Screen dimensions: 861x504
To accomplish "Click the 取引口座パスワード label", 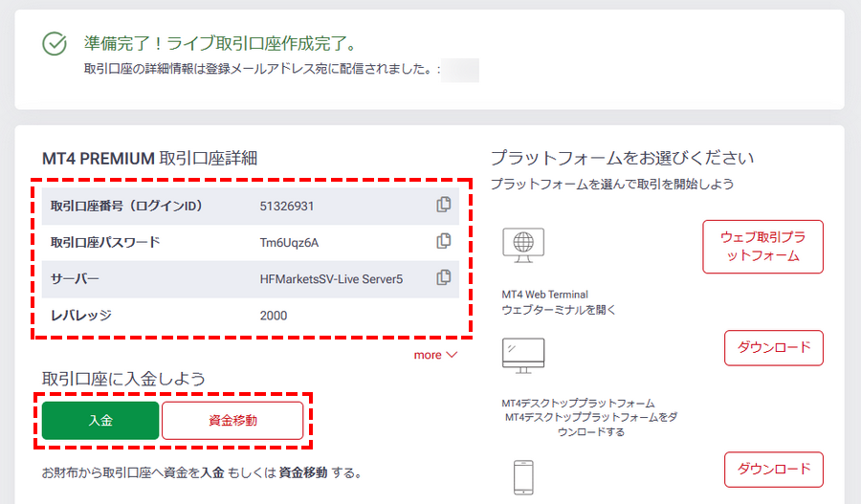I will (105, 242).
